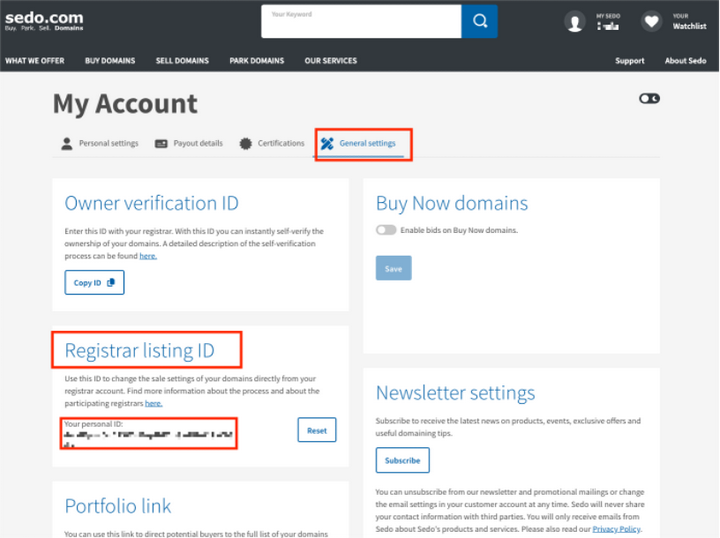Click the My Sedo account label
The height and width of the screenshot is (538, 720).
click(608, 22)
